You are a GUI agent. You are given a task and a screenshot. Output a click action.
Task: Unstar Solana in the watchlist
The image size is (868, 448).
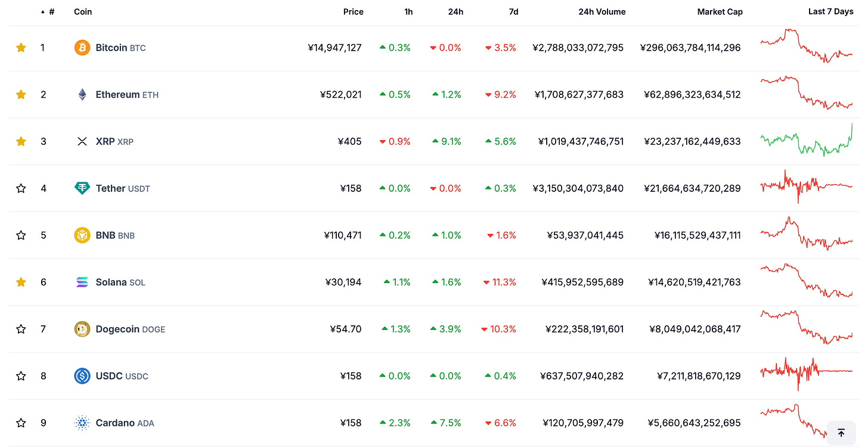coord(21,282)
